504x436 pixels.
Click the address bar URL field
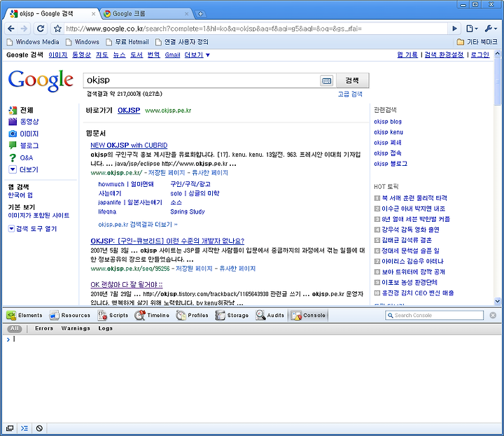pyautogui.click(x=255, y=29)
